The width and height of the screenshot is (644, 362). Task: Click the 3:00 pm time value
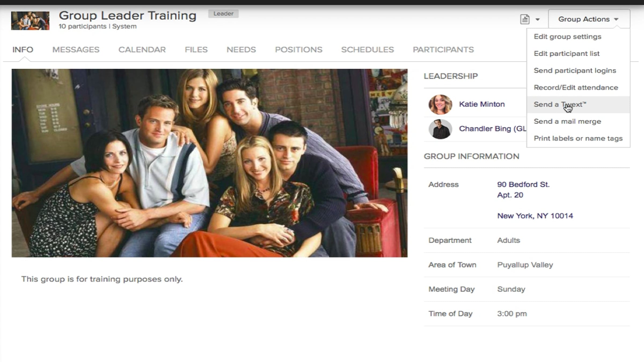coord(512,314)
